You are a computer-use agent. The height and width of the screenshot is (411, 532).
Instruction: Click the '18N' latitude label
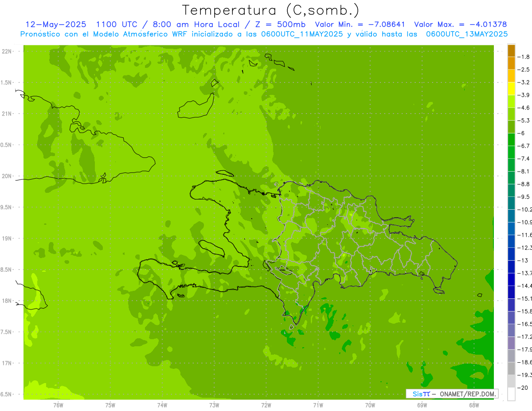pos(8,301)
